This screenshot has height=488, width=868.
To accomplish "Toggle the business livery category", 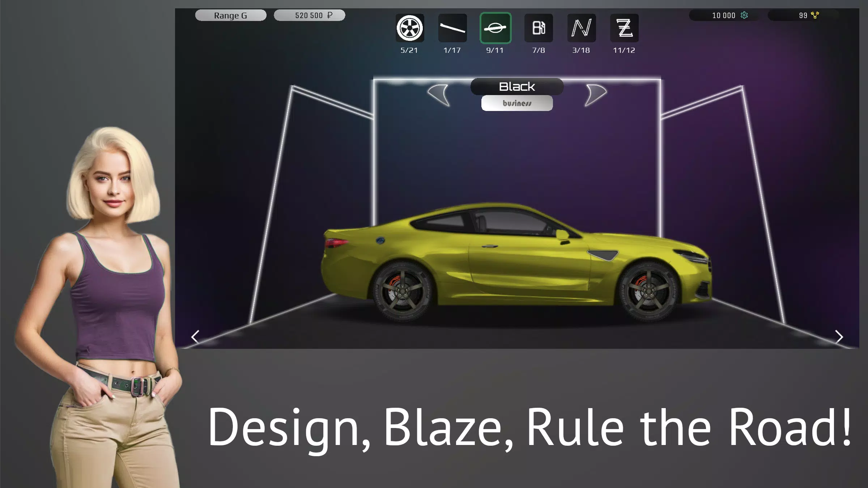I will point(516,103).
